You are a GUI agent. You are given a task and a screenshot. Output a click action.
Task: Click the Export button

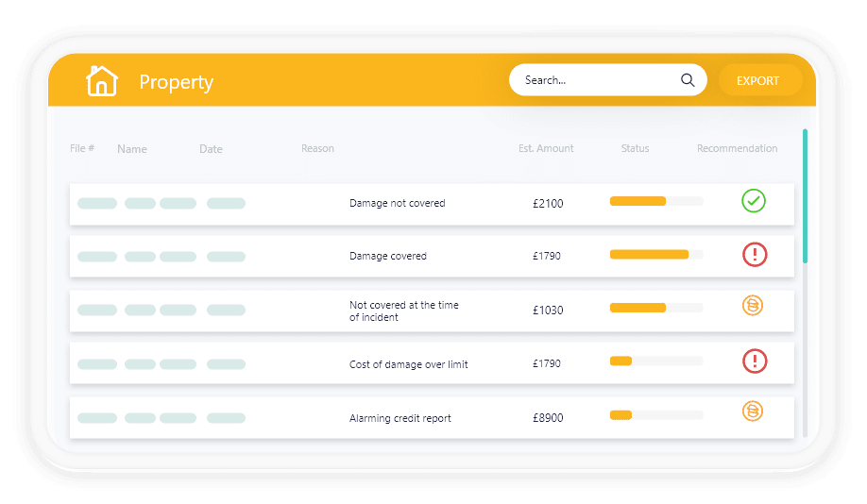[759, 80]
